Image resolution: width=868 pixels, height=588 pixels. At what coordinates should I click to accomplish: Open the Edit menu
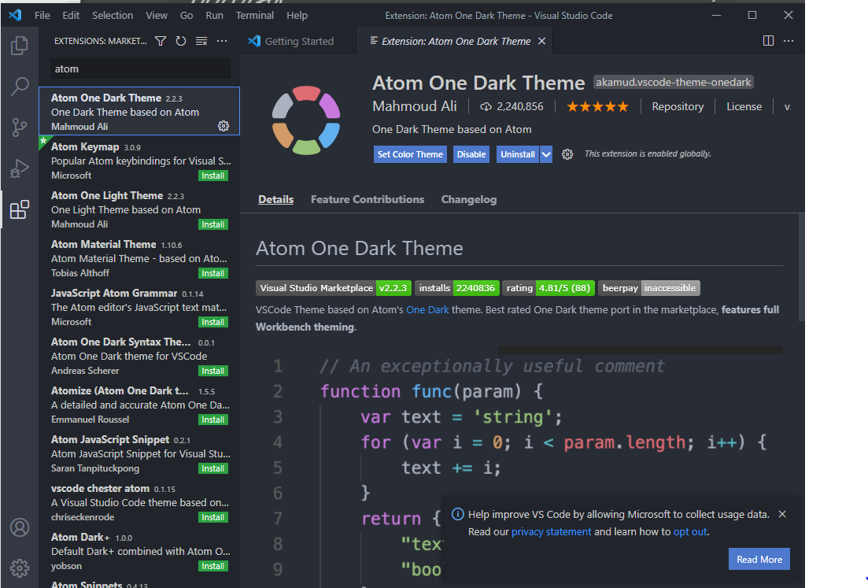click(71, 16)
